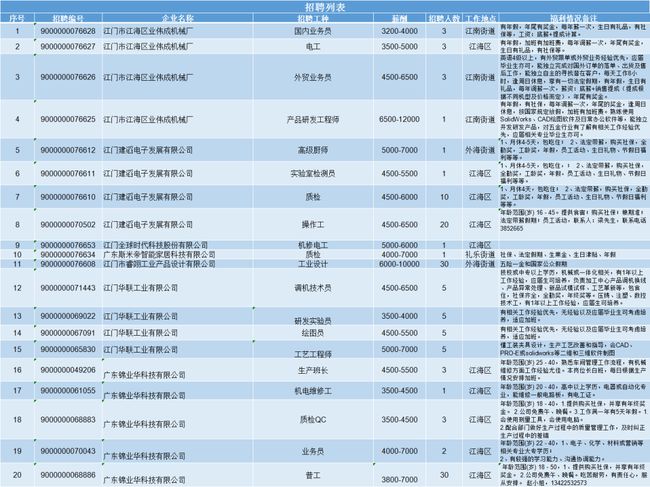Select the 工艺工程师 job cell
Viewport: 650px width, 487px height.
313,350
